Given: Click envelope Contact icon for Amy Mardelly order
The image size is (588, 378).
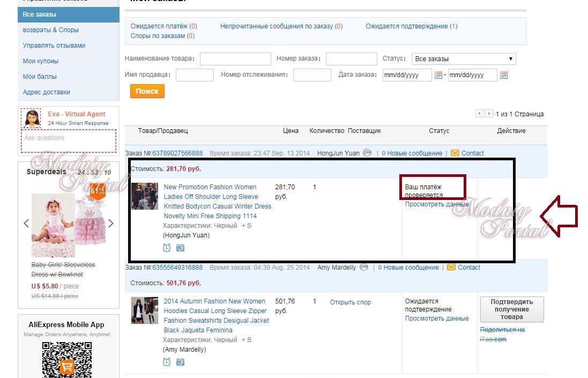Looking at the screenshot, I should [x=451, y=268].
